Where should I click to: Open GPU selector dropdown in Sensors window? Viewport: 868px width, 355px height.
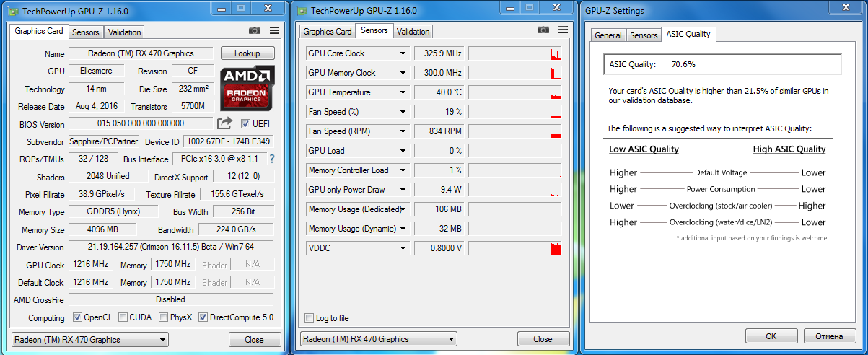coord(379,339)
